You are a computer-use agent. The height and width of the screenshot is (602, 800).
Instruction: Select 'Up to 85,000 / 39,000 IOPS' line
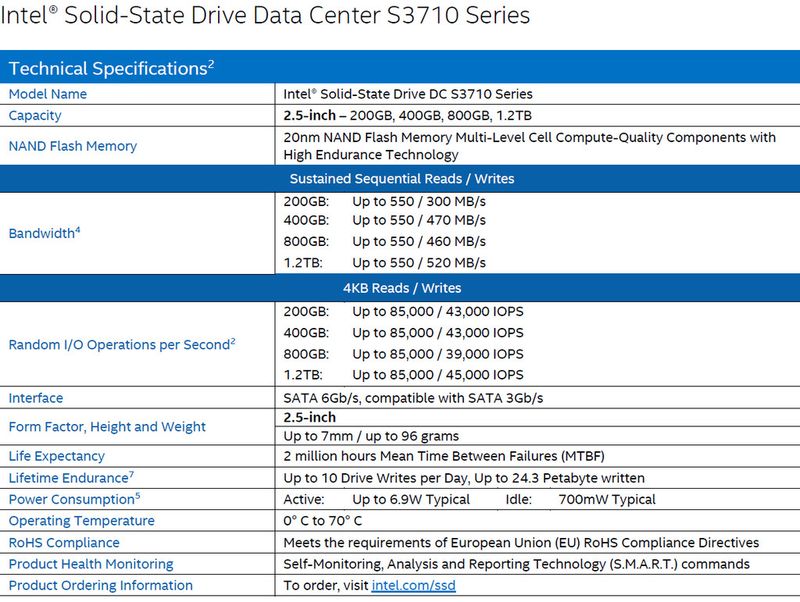[437, 354]
